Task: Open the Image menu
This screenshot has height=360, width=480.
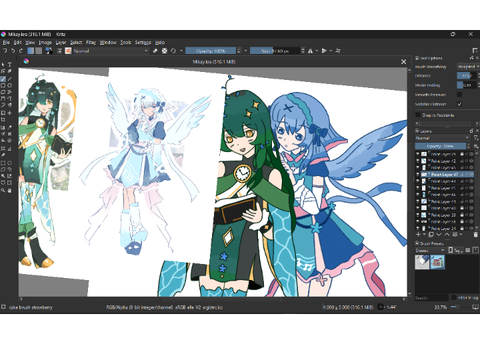Action: (45, 42)
